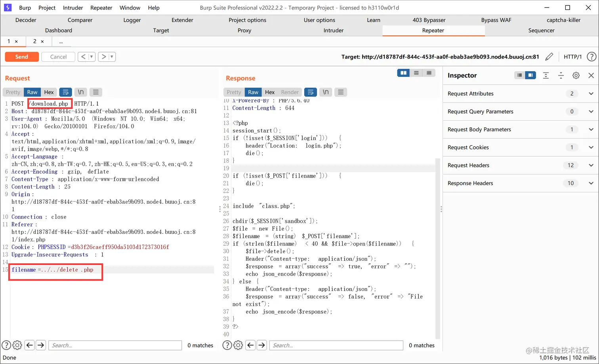Open the Proxy tab
The height and width of the screenshot is (364, 599).
tap(244, 30)
